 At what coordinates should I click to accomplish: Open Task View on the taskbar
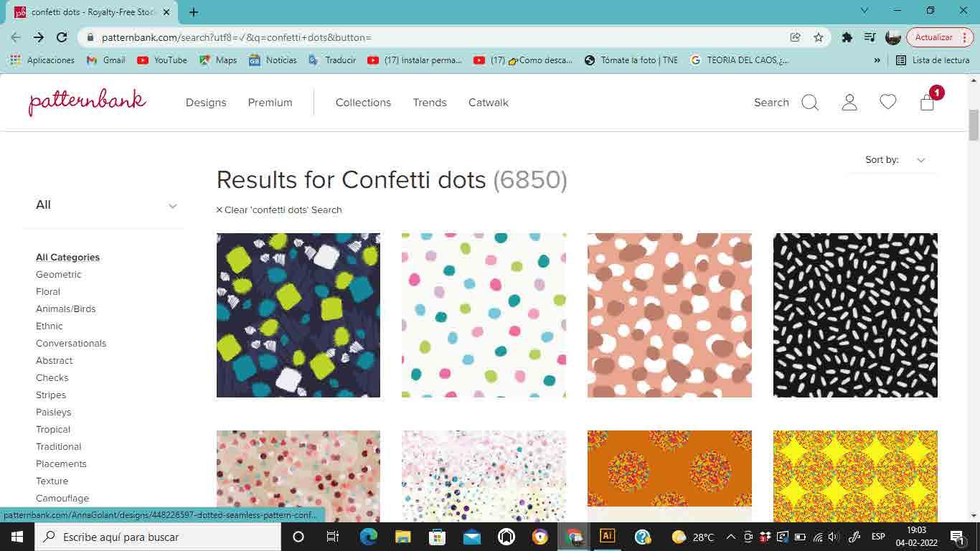pyautogui.click(x=333, y=537)
